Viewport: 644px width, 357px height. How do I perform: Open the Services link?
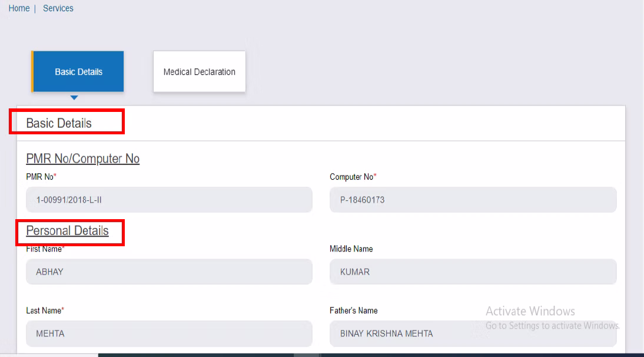tap(58, 8)
